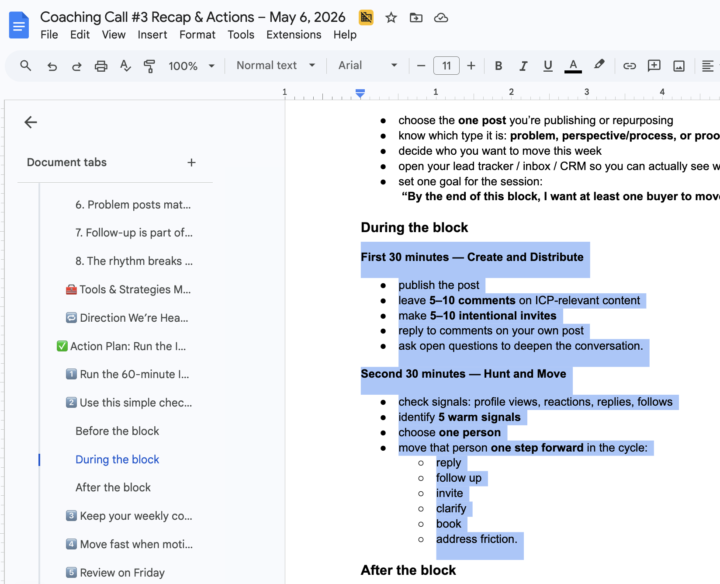This screenshot has height=584, width=720.
Task: Redo the last action
Action: pos(76,66)
